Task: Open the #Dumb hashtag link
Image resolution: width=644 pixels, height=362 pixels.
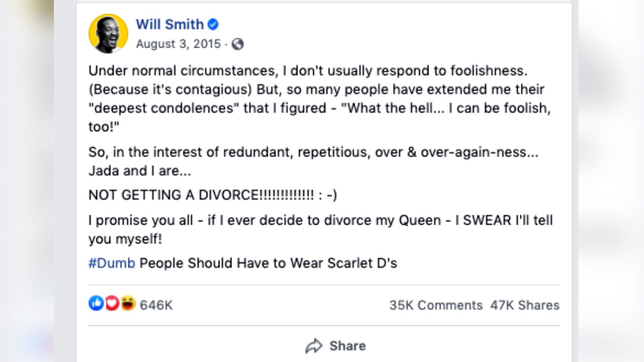Action: click(111, 263)
